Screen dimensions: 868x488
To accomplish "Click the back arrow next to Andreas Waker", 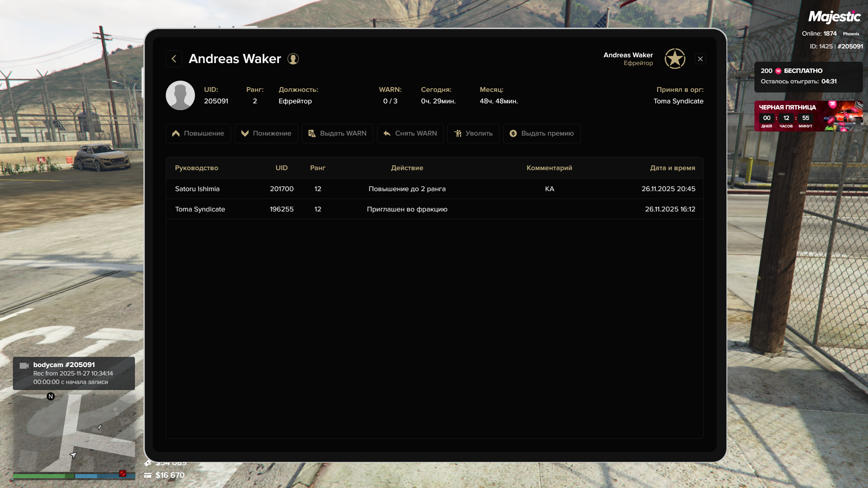I will pyautogui.click(x=174, y=59).
